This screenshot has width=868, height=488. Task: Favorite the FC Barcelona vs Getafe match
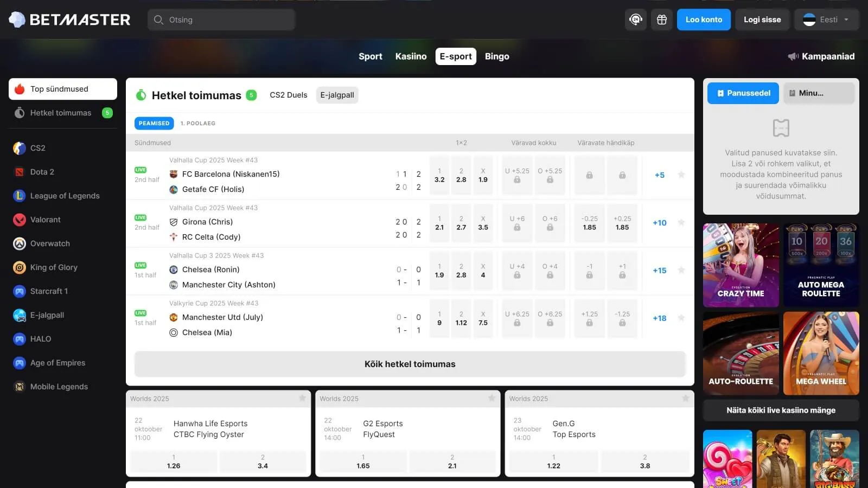[681, 175]
